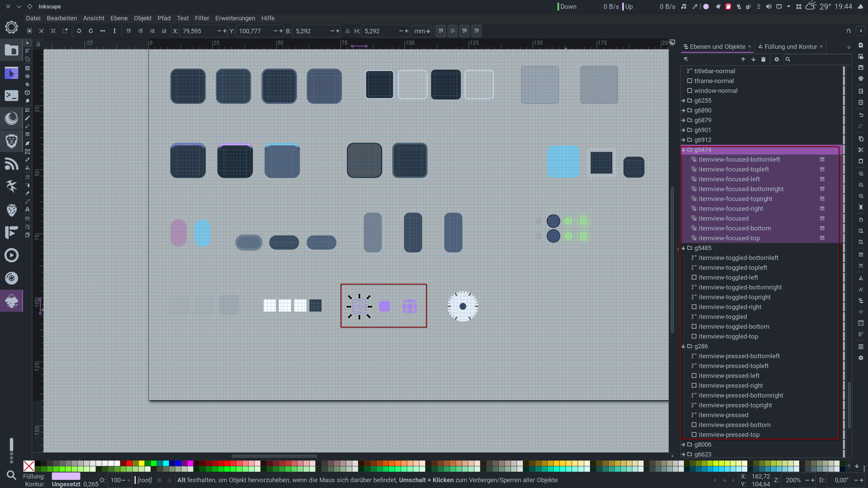Select the Eyedropper color picker tool
The height and width of the screenshot is (488, 868).
coord(27,160)
